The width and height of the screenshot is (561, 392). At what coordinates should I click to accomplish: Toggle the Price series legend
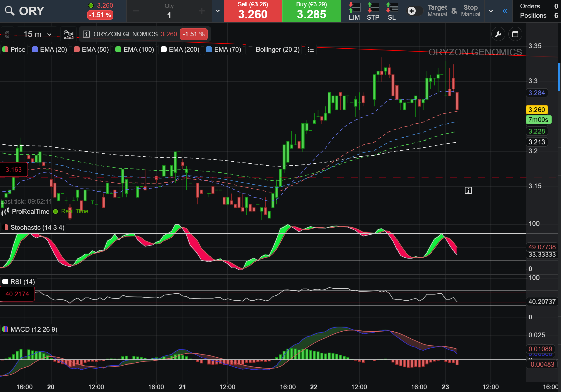coord(14,49)
